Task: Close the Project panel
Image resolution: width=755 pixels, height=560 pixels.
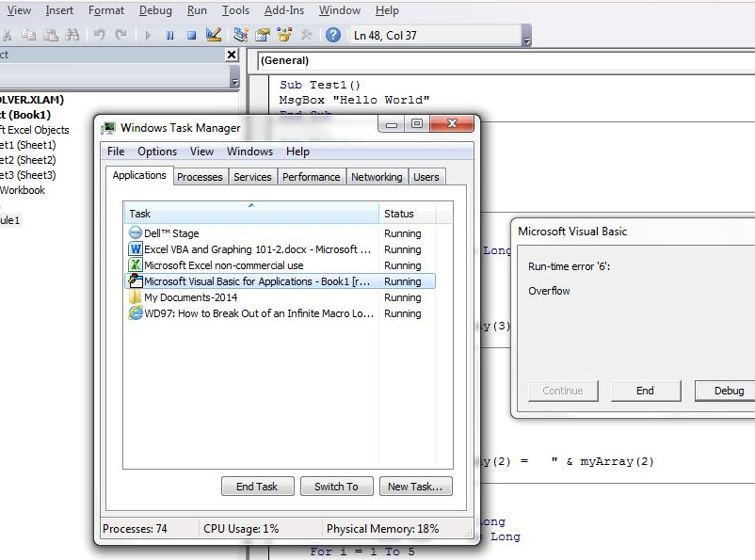Action: tap(232, 55)
